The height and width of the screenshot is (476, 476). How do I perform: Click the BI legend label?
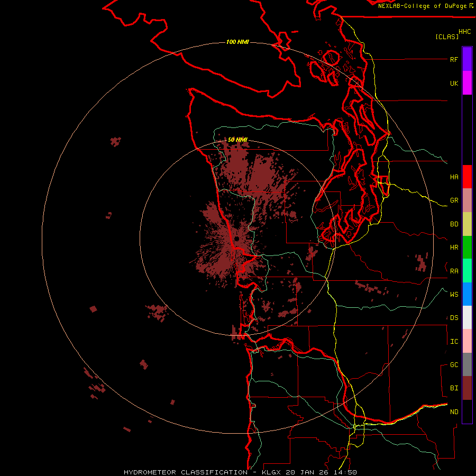[x=454, y=388]
